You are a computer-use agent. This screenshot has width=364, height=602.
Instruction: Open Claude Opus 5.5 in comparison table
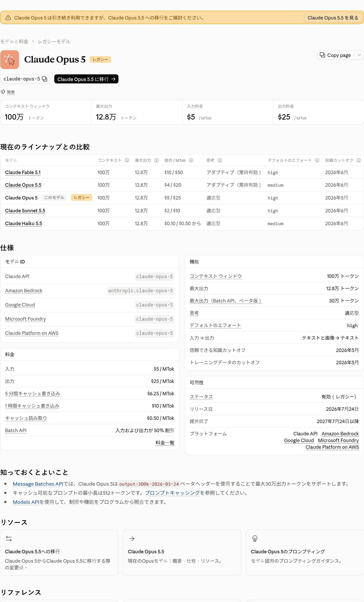[x=23, y=185]
